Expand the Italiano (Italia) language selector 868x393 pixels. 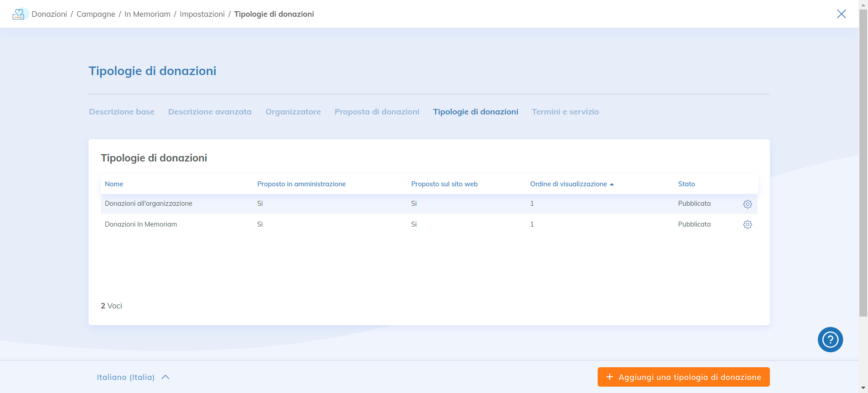tap(133, 377)
